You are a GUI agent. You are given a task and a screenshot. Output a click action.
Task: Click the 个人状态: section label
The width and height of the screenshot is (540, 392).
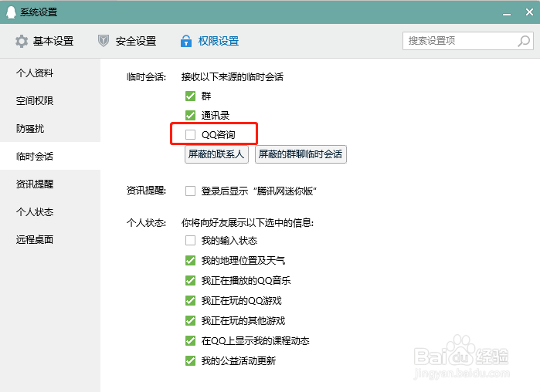point(146,223)
